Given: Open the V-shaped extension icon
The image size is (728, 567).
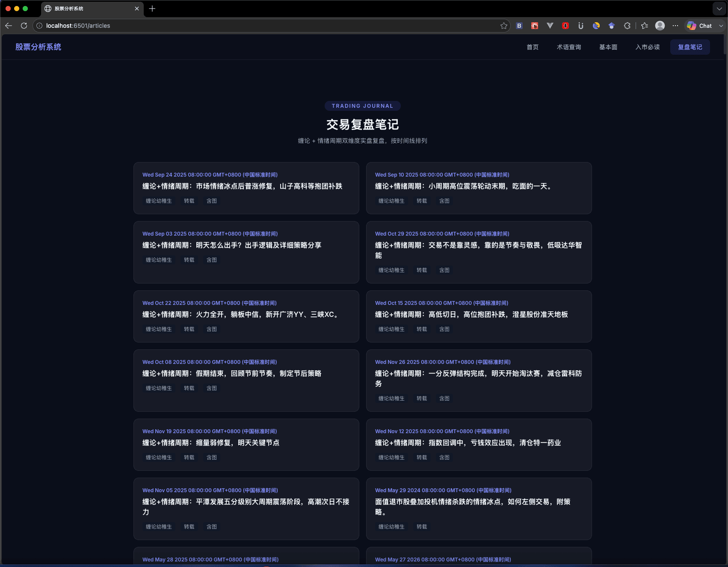Looking at the screenshot, I should point(550,26).
